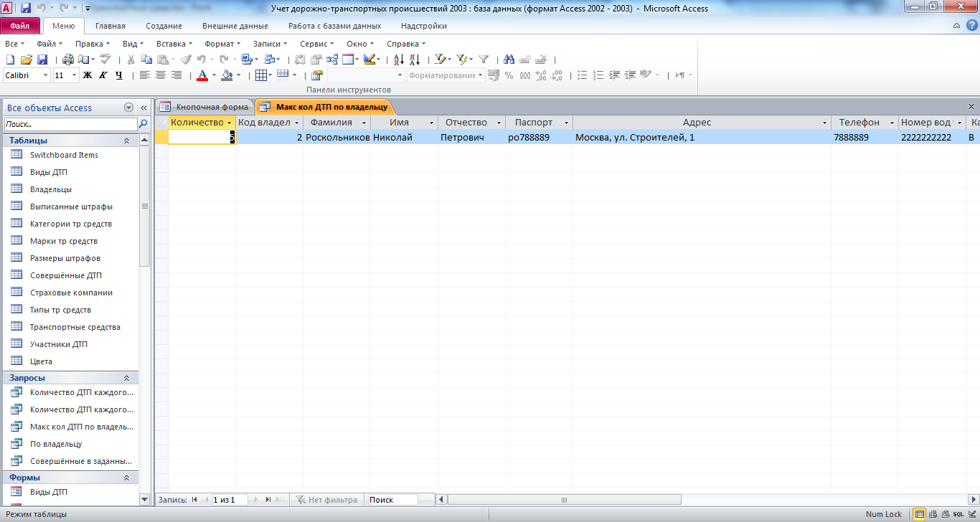Click the Print icon in the toolbar
The height and width of the screenshot is (522, 980).
click(x=68, y=60)
